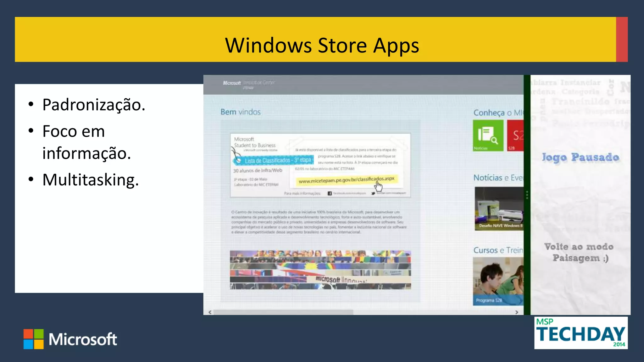Click the Microsoft logo on the slide
The image size is (644, 362).
(70, 339)
